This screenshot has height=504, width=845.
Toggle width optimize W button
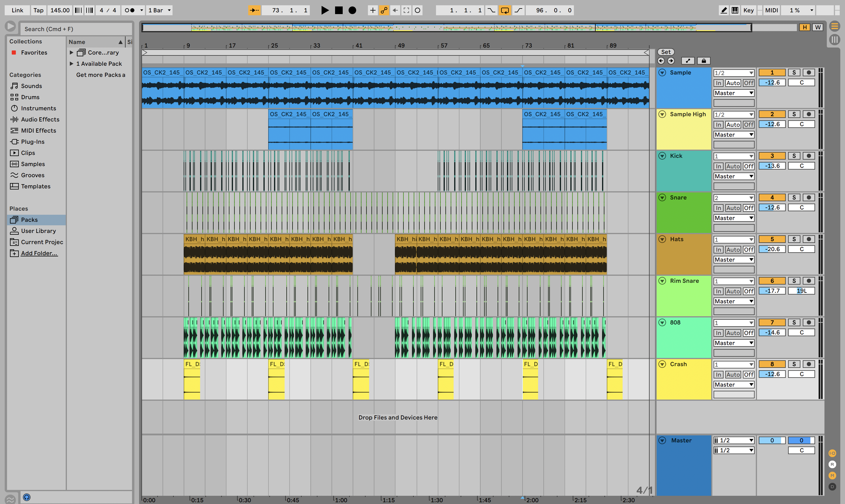coord(817,27)
